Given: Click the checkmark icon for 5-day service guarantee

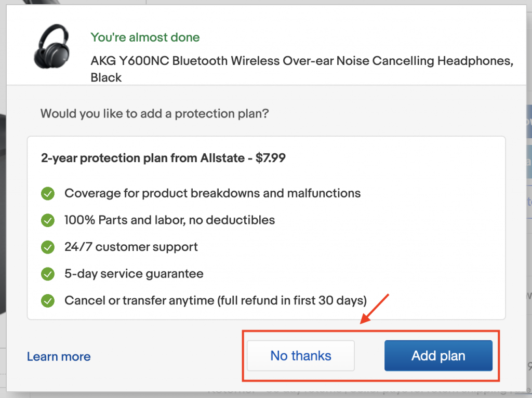Looking at the screenshot, I should coord(48,274).
